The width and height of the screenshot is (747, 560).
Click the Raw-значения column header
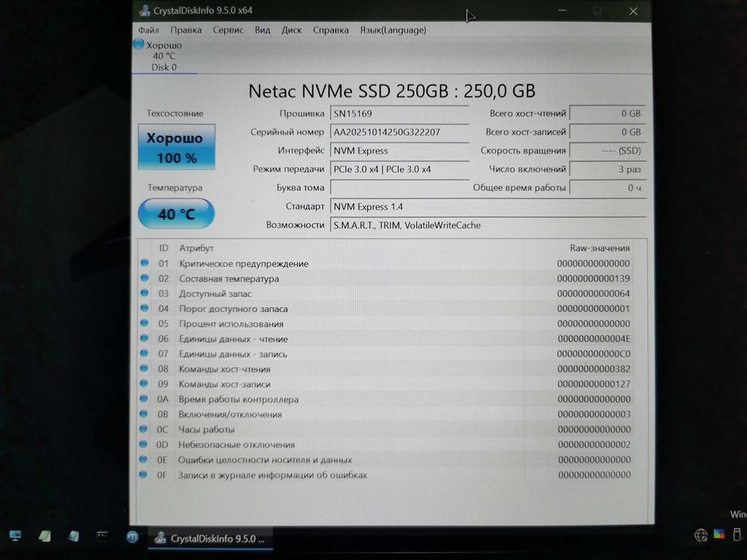(x=600, y=248)
